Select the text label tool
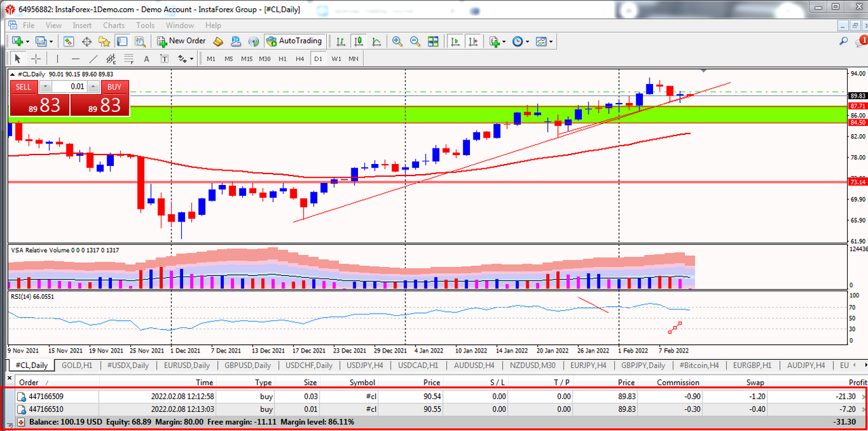868x431 pixels. (x=146, y=59)
